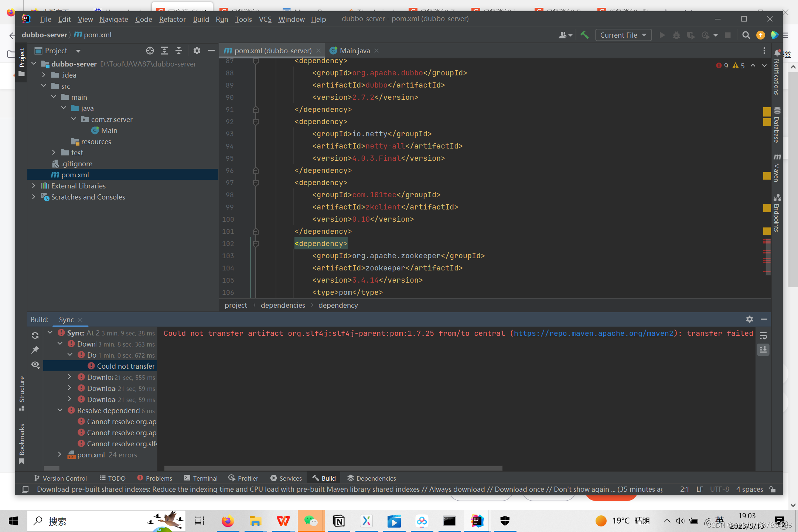The width and height of the screenshot is (798, 532).
Task: Open the Current File run configuration dropdown
Action: pos(623,35)
